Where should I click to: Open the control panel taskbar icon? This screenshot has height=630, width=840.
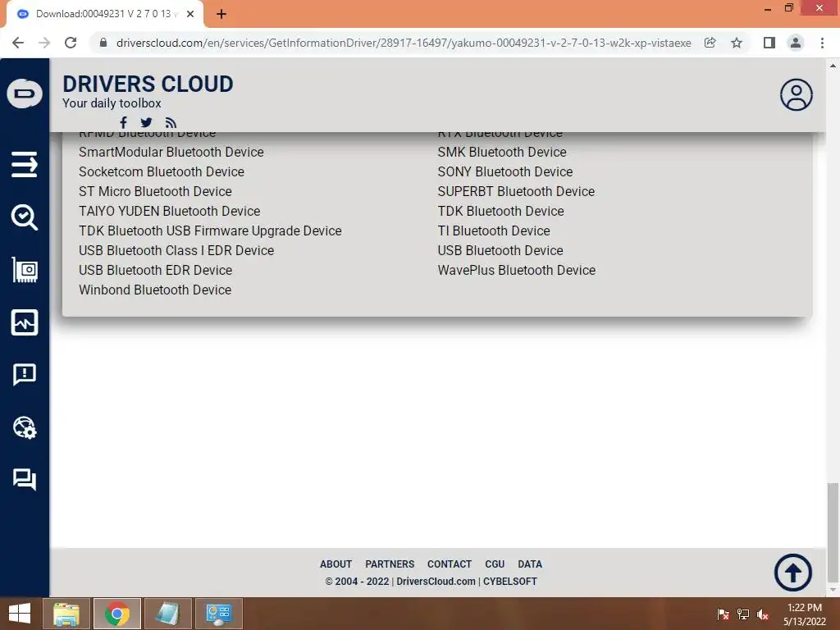[218, 614]
